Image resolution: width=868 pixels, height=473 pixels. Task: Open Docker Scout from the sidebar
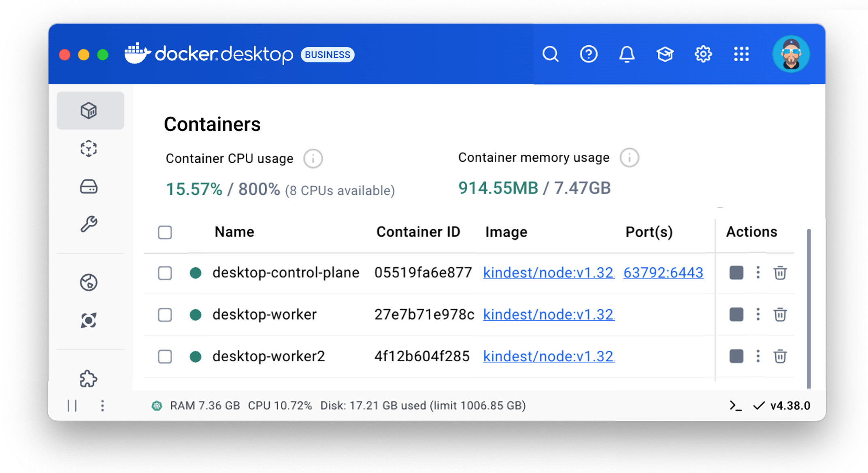click(89, 320)
